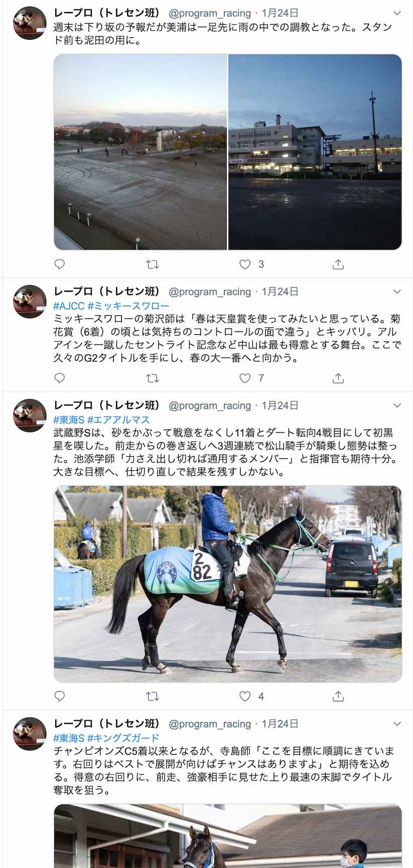
Task: Open the #キングズガード hashtag
Action: click(123, 738)
